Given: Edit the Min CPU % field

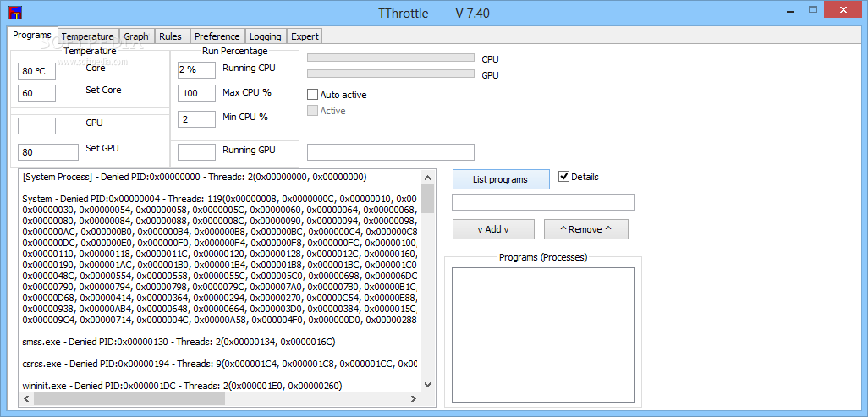Looking at the screenshot, I should (x=196, y=119).
